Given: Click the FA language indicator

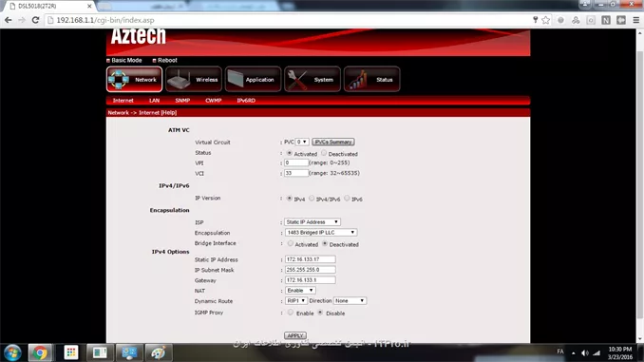Looking at the screenshot, I should coord(560,352).
